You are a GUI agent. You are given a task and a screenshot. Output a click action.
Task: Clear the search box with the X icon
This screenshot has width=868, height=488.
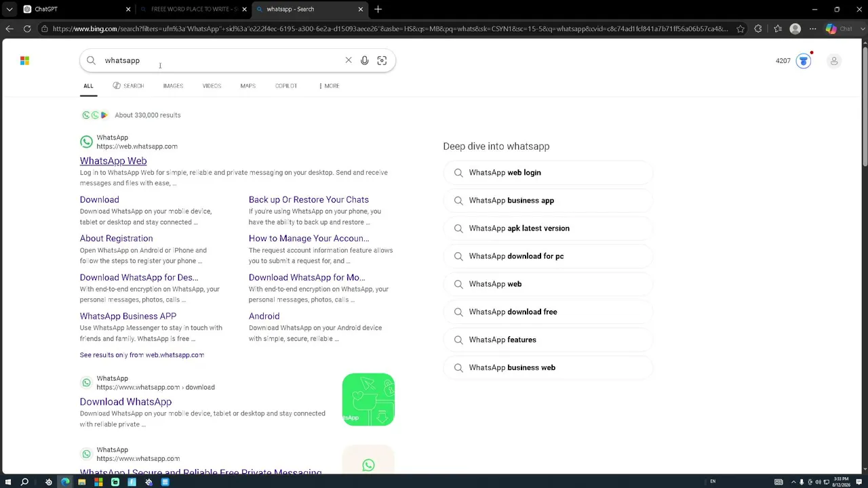[x=349, y=60]
